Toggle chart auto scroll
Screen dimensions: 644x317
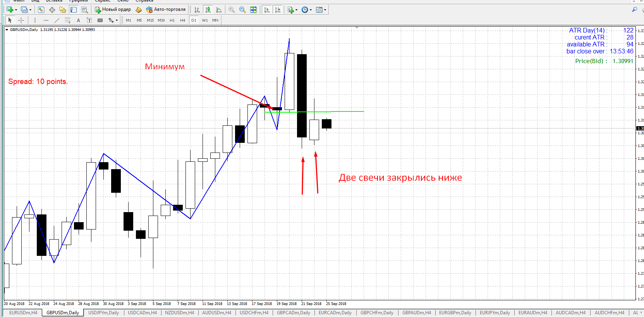(x=267, y=10)
